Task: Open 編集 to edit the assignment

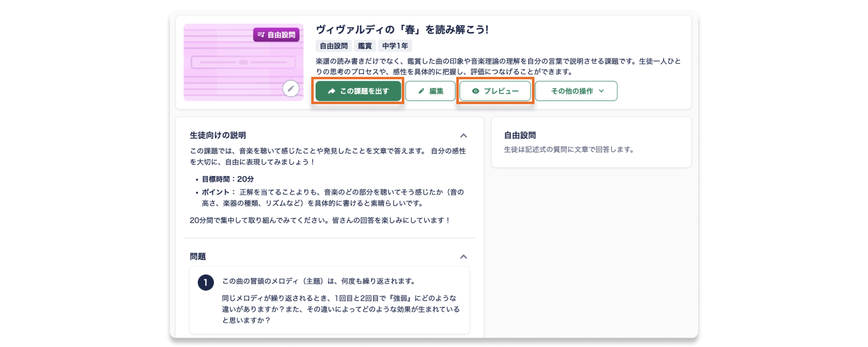Action: pos(430,90)
